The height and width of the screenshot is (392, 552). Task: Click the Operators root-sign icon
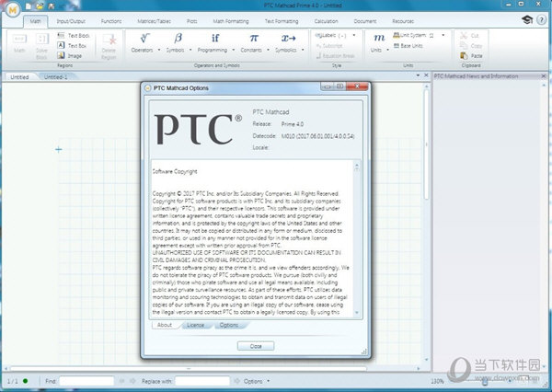pos(144,38)
